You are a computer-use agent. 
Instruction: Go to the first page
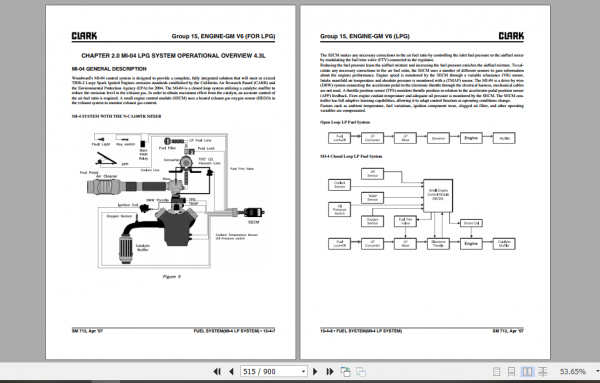pyautogui.click(x=217, y=372)
